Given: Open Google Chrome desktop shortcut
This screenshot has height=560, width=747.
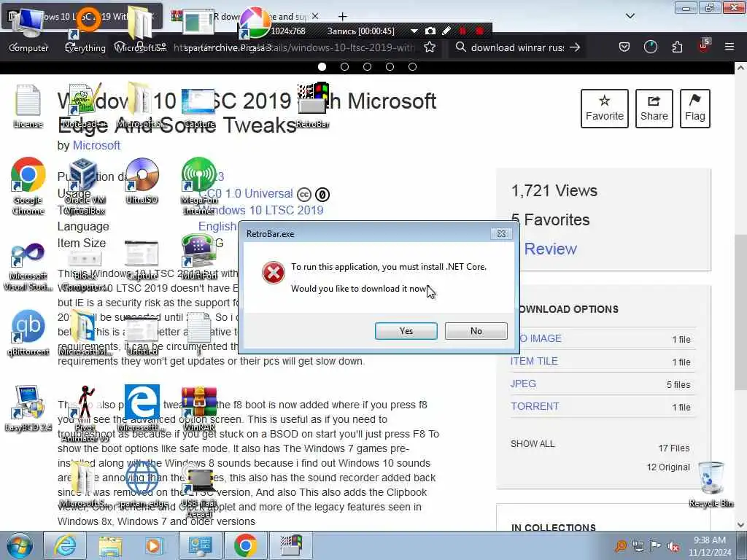Looking at the screenshot, I should [x=28, y=186].
